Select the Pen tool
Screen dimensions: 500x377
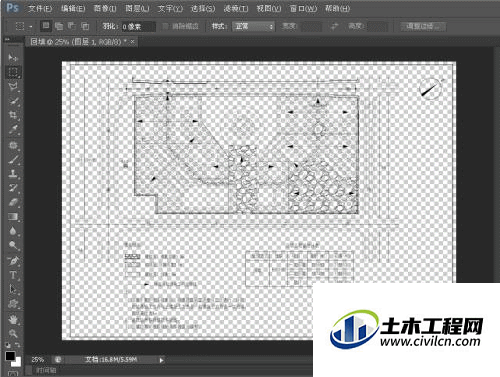pos(13,261)
